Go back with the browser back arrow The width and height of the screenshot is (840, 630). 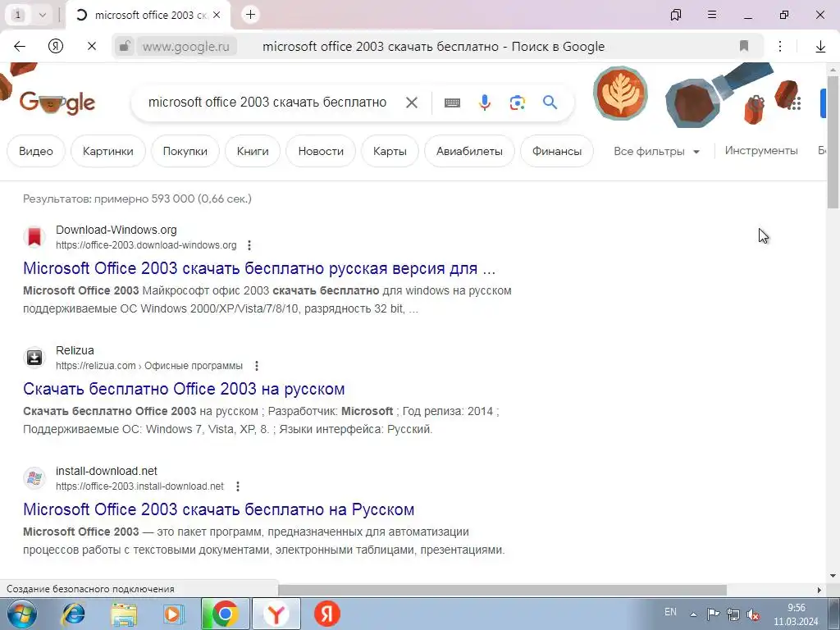20,47
